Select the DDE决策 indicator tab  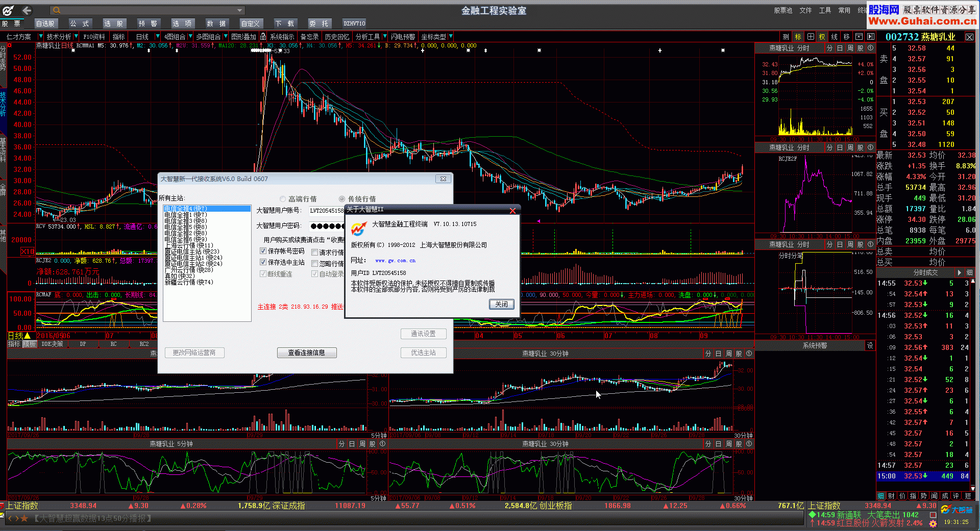coord(52,344)
